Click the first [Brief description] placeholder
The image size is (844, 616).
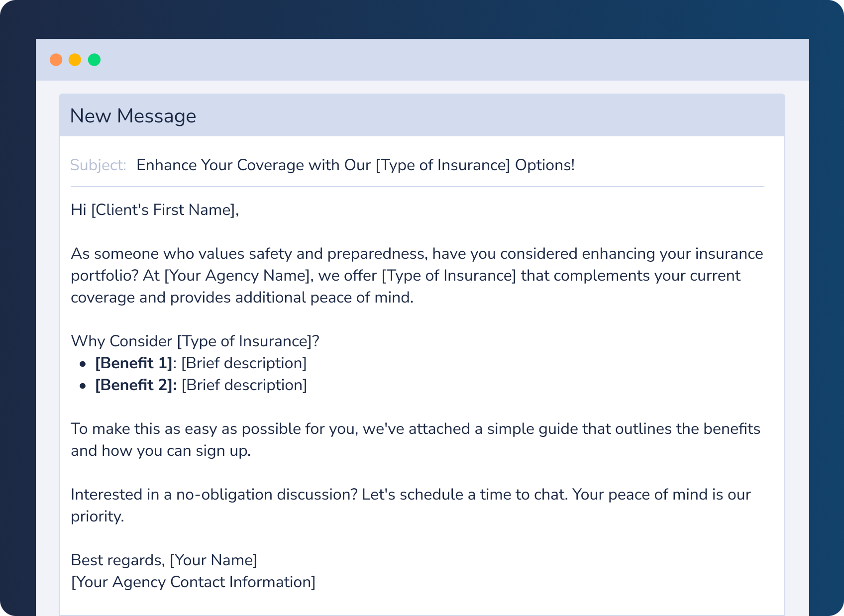click(244, 363)
